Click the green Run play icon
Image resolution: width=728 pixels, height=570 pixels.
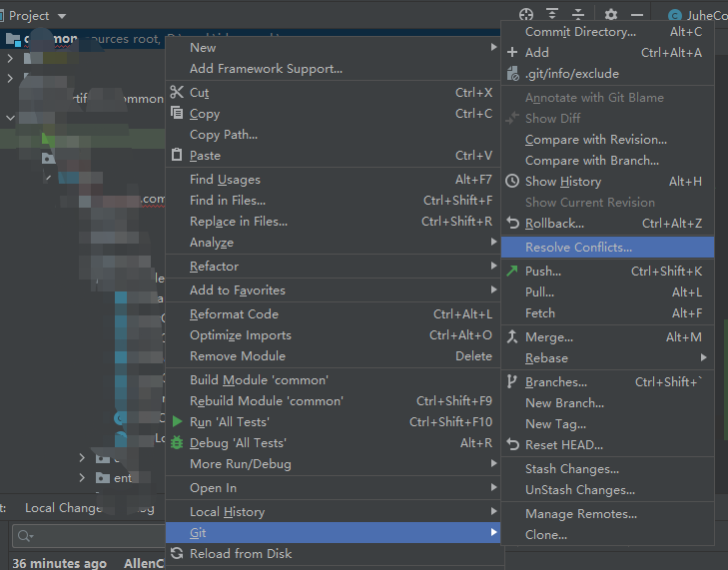[177, 421]
